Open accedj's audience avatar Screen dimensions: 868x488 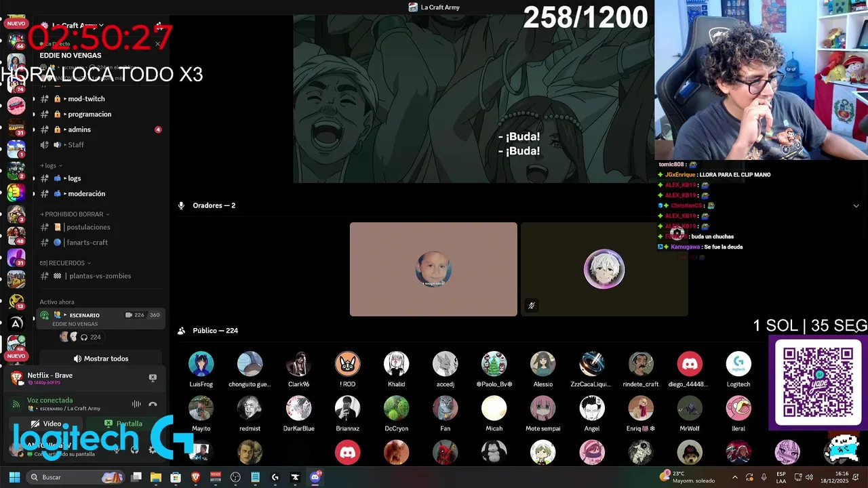click(x=445, y=364)
